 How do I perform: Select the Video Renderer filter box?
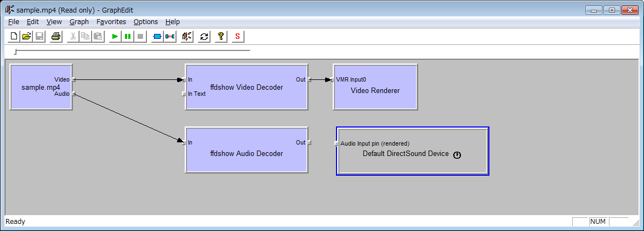click(x=375, y=86)
